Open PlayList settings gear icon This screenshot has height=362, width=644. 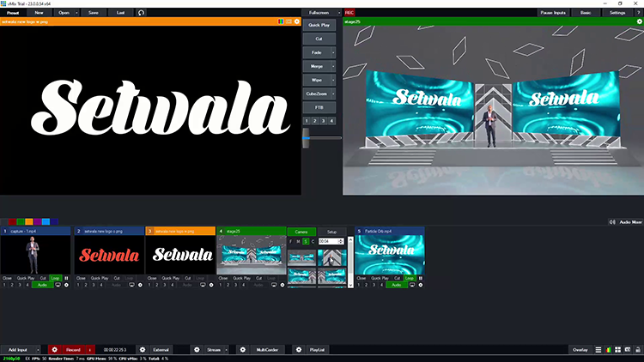(298, 350)
